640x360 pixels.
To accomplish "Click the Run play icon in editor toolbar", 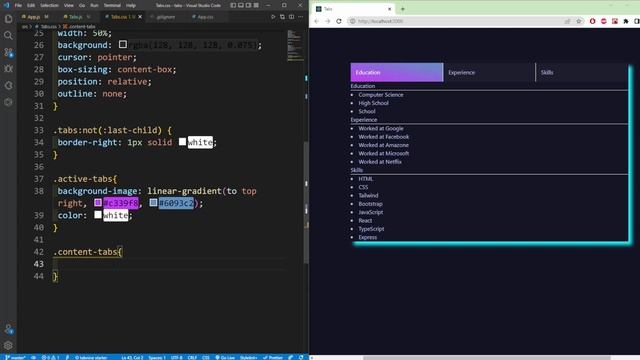I will pos(273,17).
